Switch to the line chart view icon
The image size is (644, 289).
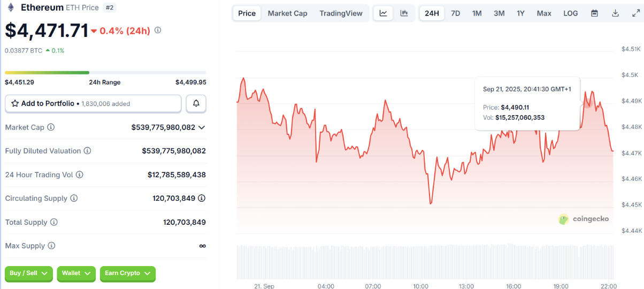[383, 13]
